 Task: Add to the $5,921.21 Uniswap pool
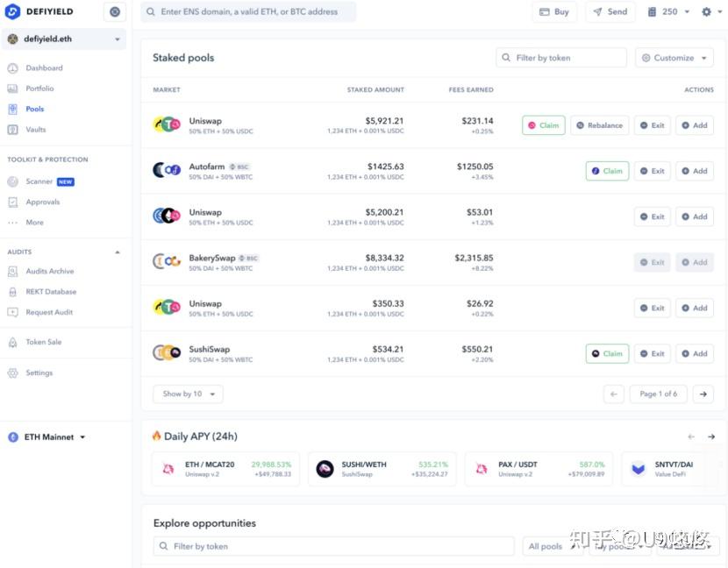coord(695,125)
